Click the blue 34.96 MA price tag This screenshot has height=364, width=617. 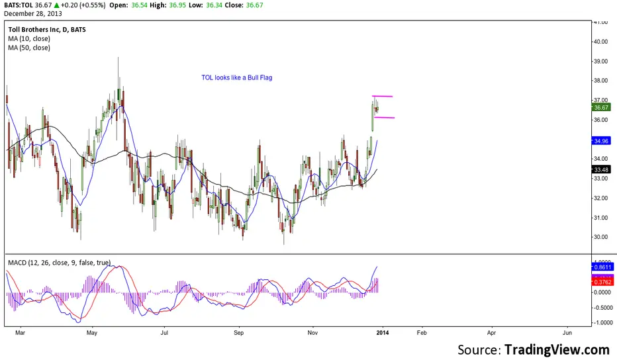pyautogui.click(x=601, y=141)
